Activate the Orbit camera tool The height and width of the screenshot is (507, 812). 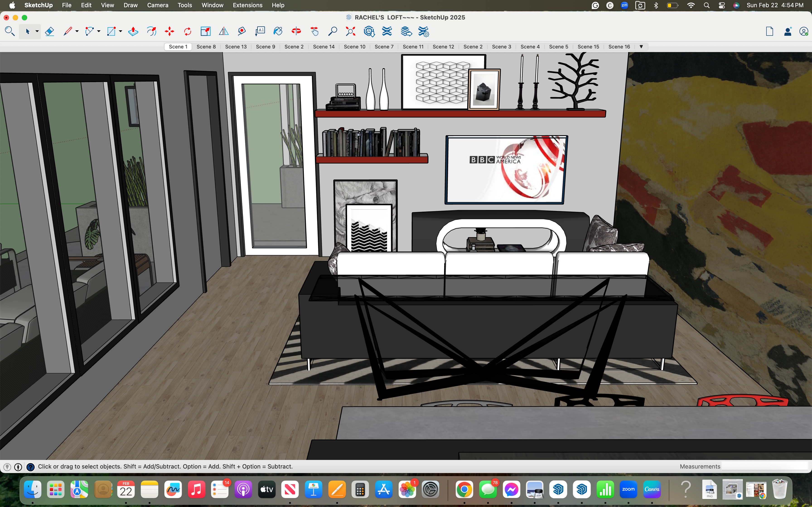pos(296,31)
